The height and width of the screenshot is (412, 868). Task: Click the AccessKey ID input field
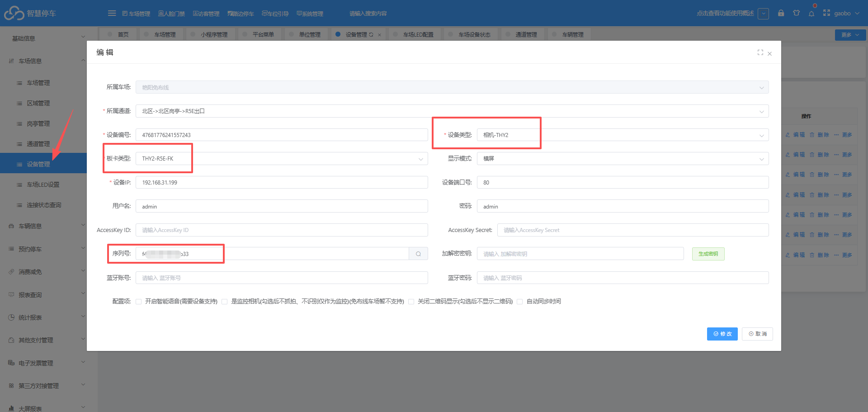282,230
